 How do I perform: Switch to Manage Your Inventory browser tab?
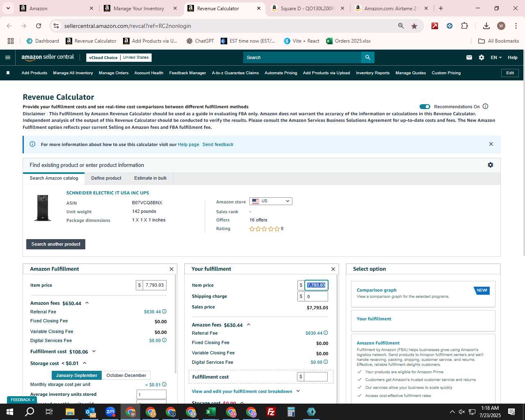[x=139, y=8]
